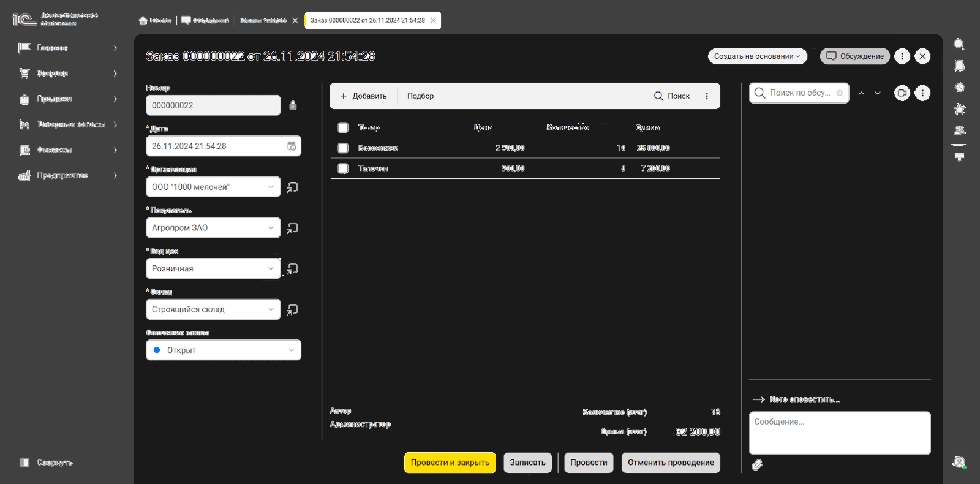
Task: Toggle the select-all checkbox in table header
Action: 343,127
